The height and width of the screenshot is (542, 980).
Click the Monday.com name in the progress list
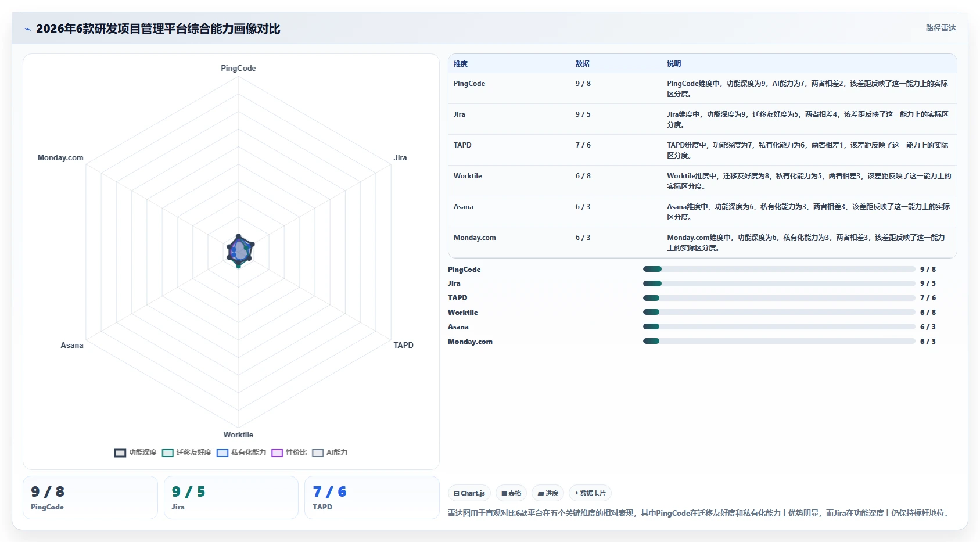[470, 342]
